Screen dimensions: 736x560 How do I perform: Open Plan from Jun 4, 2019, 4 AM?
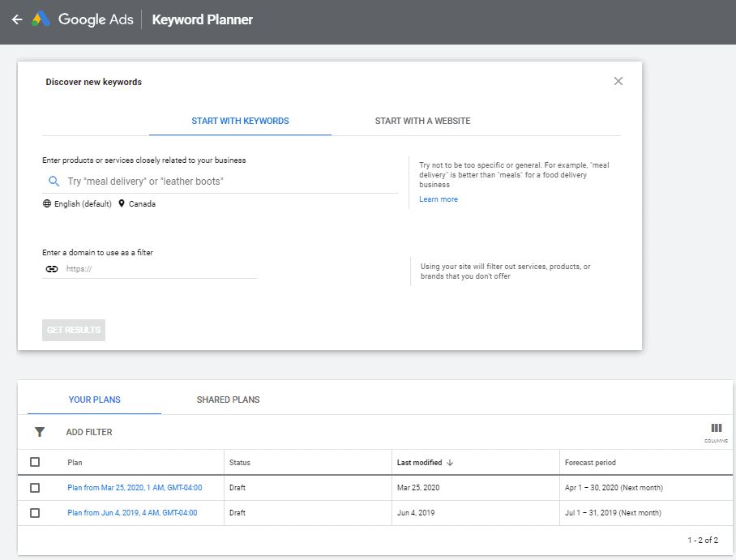(132, 513)
